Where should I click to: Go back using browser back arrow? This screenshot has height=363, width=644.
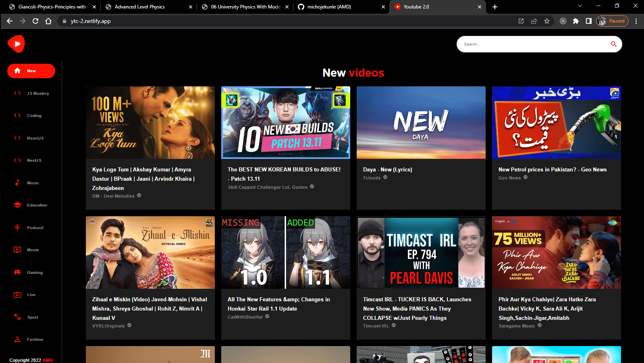[10, 21]
